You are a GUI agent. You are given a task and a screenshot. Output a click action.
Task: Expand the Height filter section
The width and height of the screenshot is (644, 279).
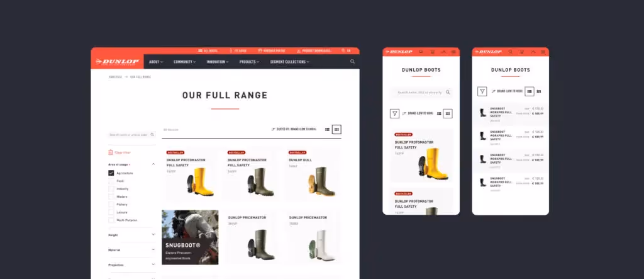pyautogui.click(x=153, y=234)
